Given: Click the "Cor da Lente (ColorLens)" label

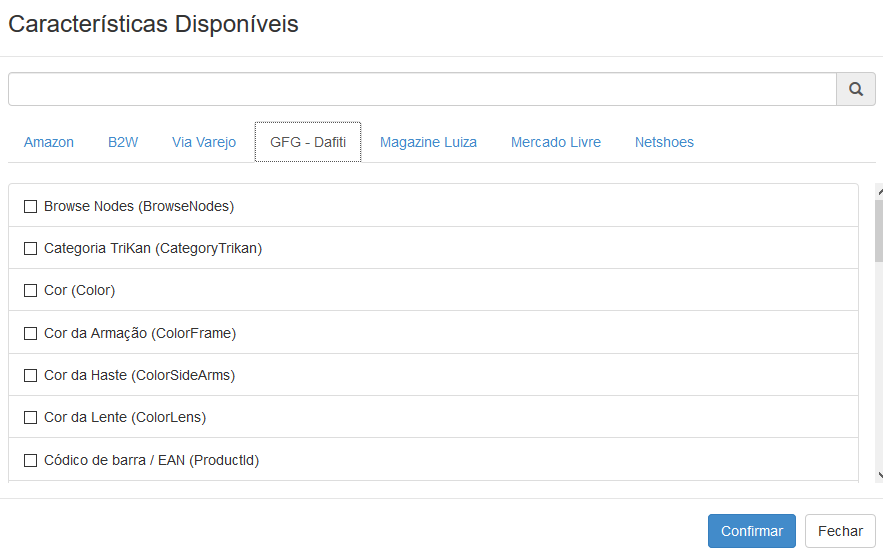Looking at the screenshot, I should point(125,417).
